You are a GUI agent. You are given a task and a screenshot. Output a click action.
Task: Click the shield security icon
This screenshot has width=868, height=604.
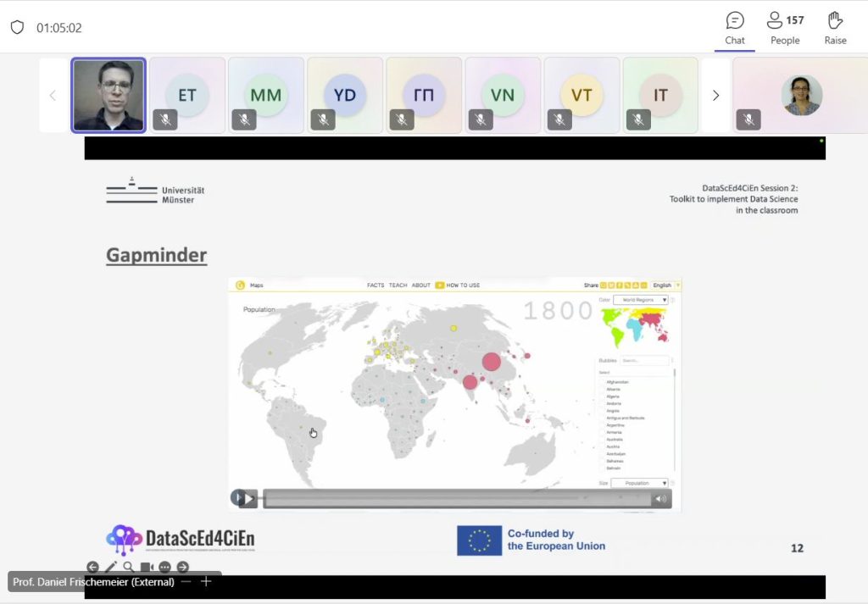click(17, 27)
